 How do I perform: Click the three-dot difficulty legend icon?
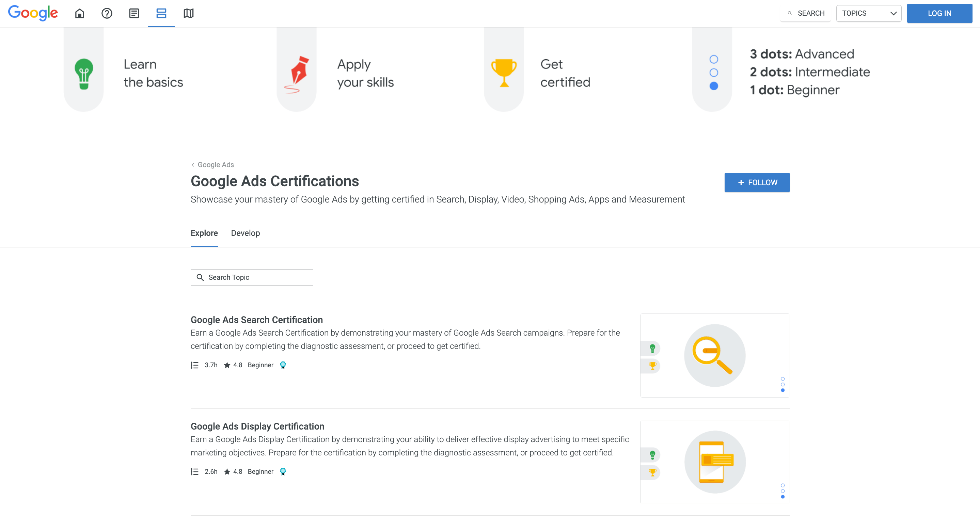click(x=714, y=72)
